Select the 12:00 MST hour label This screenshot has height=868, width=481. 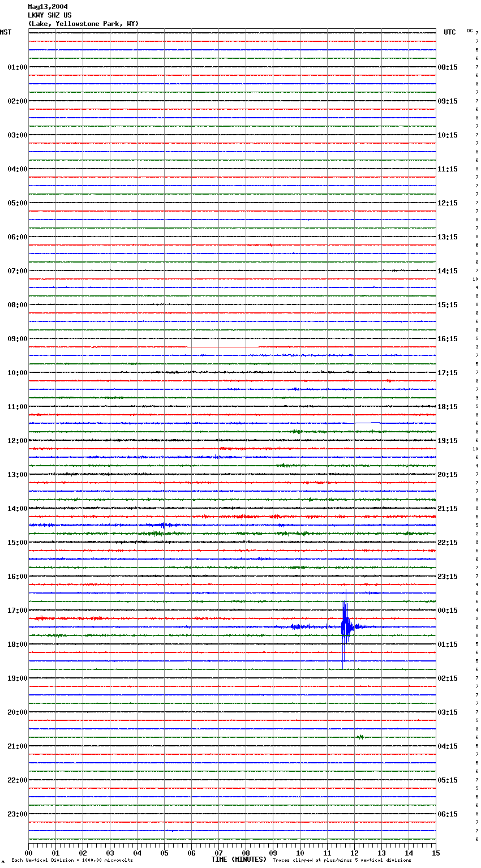(18, 441)
